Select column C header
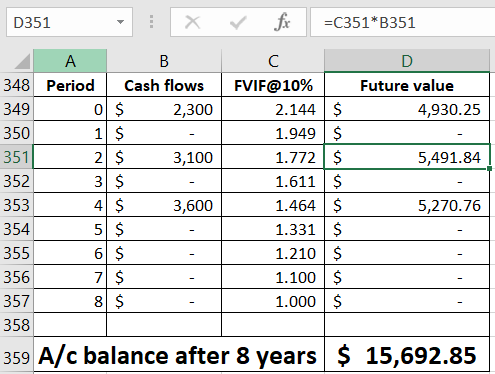 tap(273, 61)
